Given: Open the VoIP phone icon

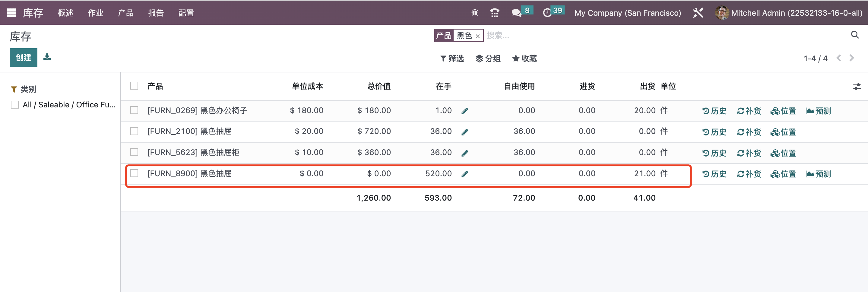Looking at the screenshot, I should (494, 13).
